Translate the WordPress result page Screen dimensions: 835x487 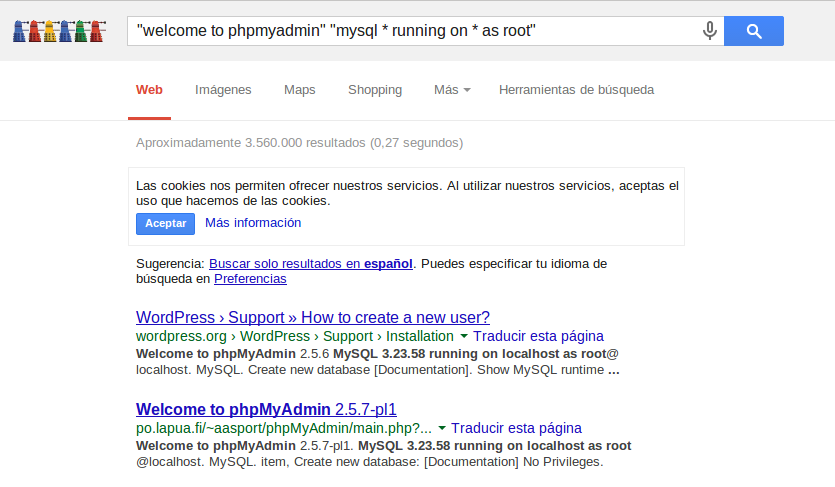click(x=538, y=336)
